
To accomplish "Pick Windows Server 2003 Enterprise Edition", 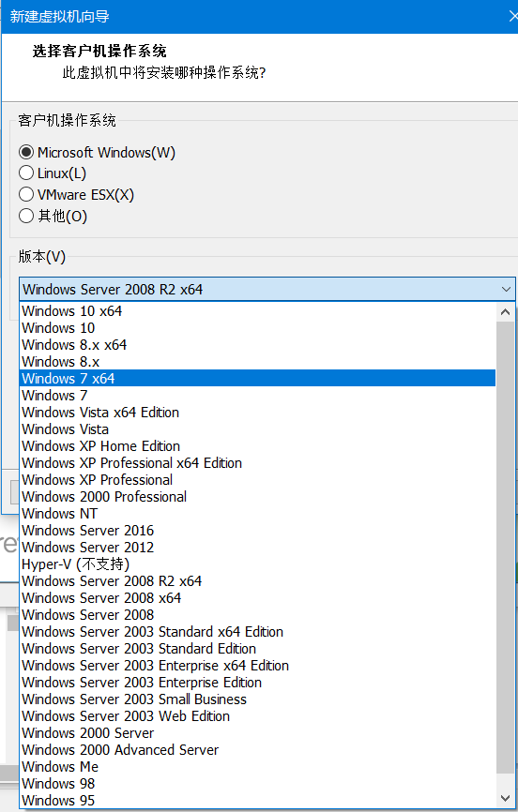I will point(258,682).
